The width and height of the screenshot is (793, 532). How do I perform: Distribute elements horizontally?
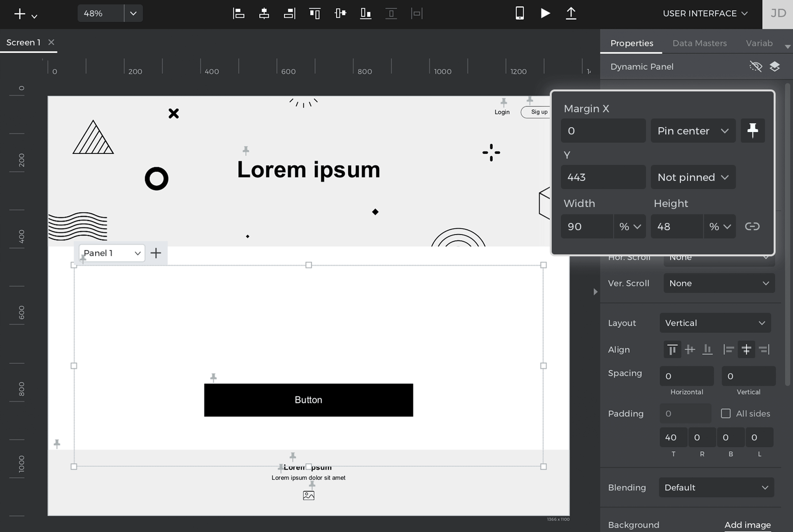417,14
